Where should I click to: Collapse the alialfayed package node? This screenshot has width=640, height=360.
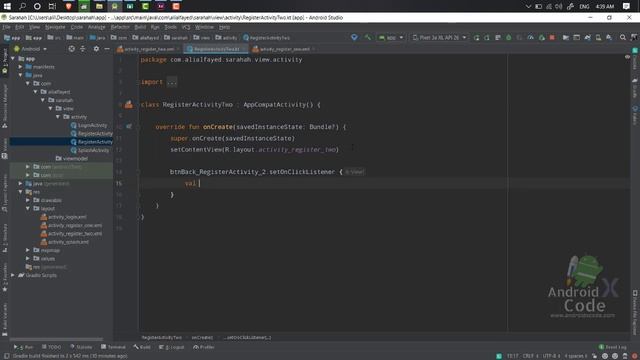36,92
